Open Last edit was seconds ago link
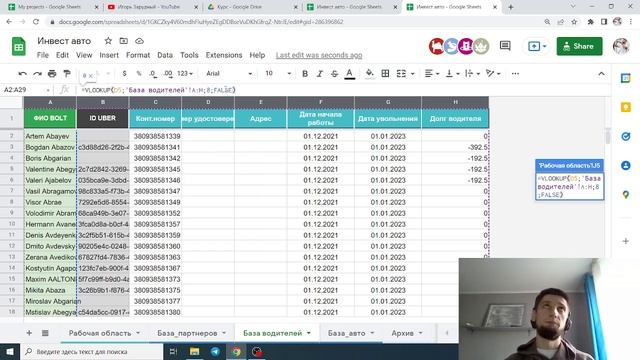 click(x=319, y=55)
